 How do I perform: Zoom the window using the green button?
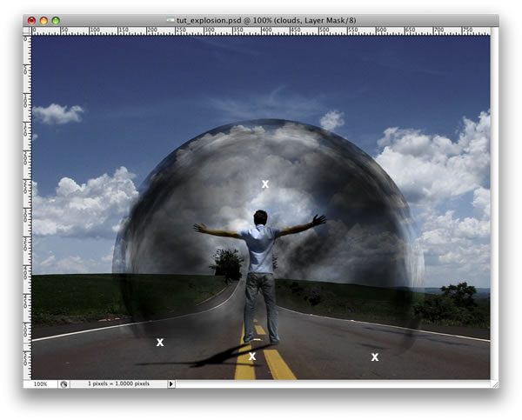[x=56, y=21]
